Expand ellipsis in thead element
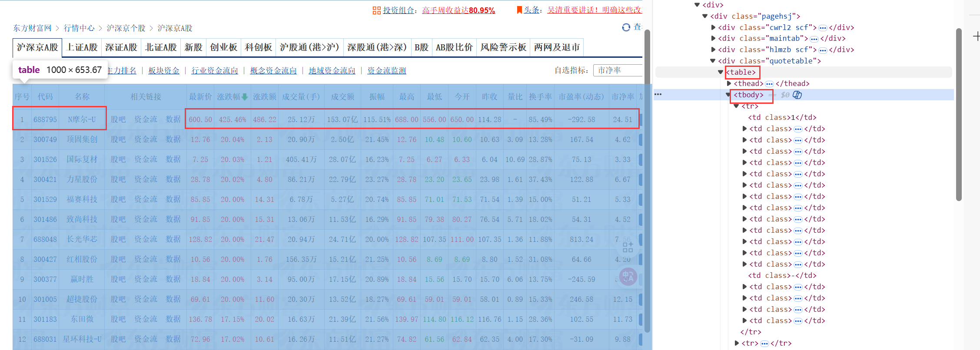The width and height of the screenshot is (980, 350). (x=769, y=83)
